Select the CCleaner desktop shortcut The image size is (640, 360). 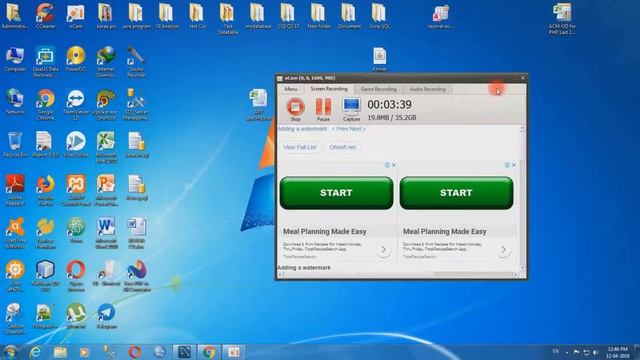pos(45,16)
